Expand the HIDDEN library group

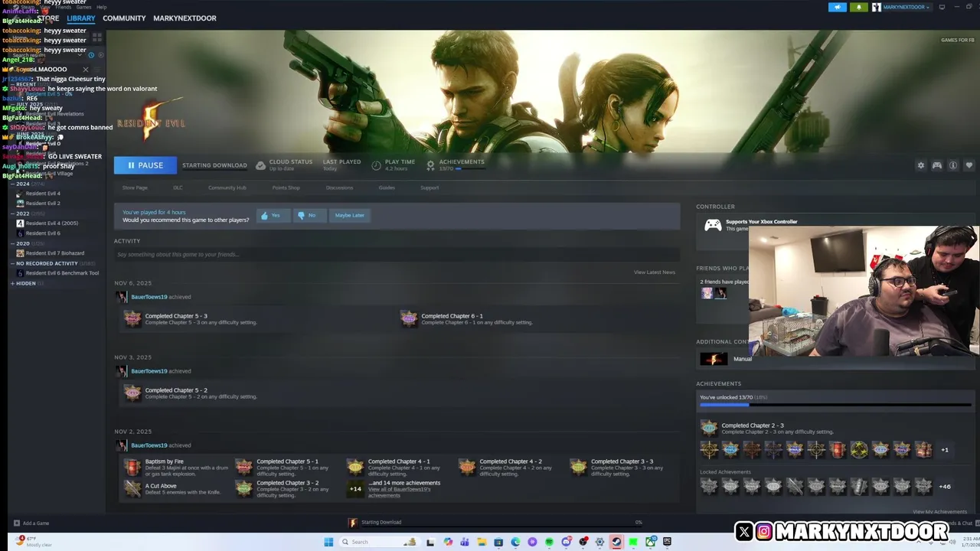point(13,283)
